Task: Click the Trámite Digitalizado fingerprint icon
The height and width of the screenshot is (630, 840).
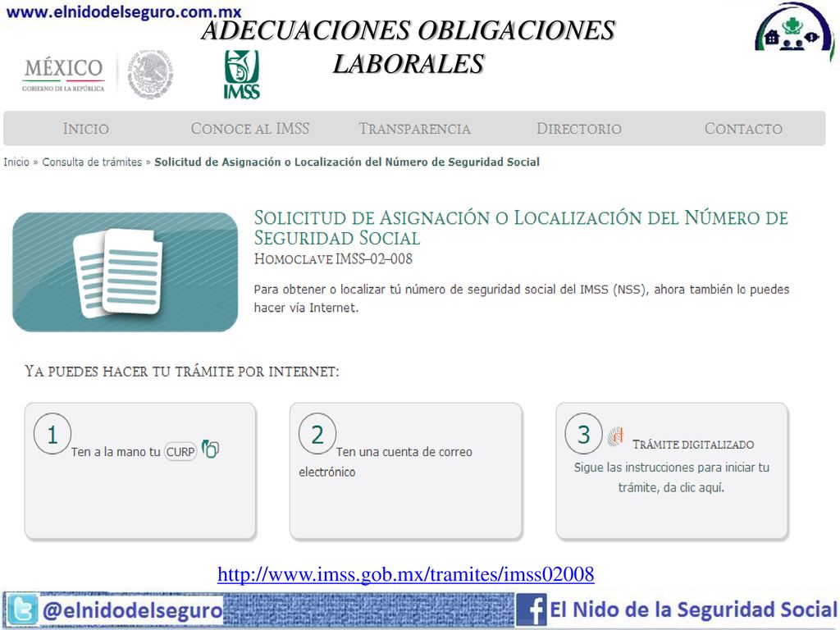Action: 616,436
